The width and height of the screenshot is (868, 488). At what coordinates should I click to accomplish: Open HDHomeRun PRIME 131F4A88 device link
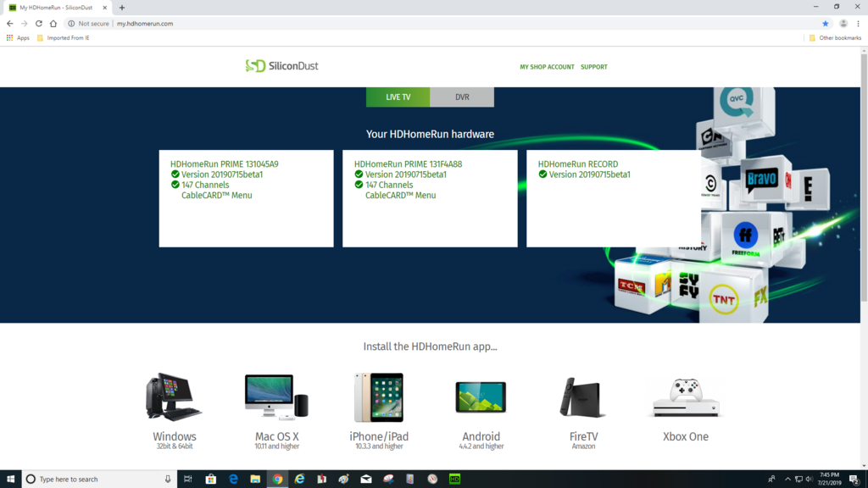408,164
